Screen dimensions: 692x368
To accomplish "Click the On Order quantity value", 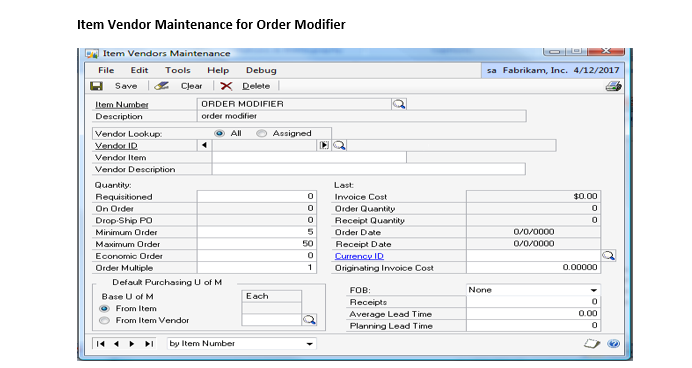I will [x=310, y=208].
